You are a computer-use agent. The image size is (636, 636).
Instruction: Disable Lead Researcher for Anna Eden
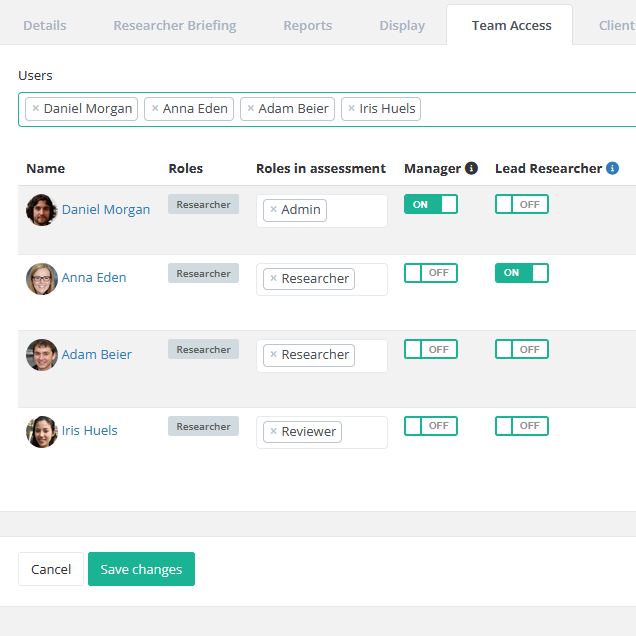coord(521,273)
